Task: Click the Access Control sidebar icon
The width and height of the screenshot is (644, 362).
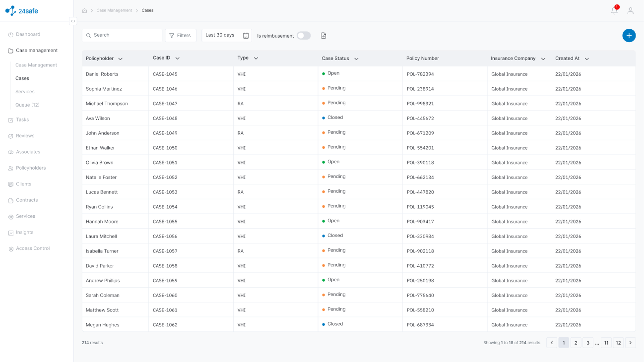Action: pos(11,249)
